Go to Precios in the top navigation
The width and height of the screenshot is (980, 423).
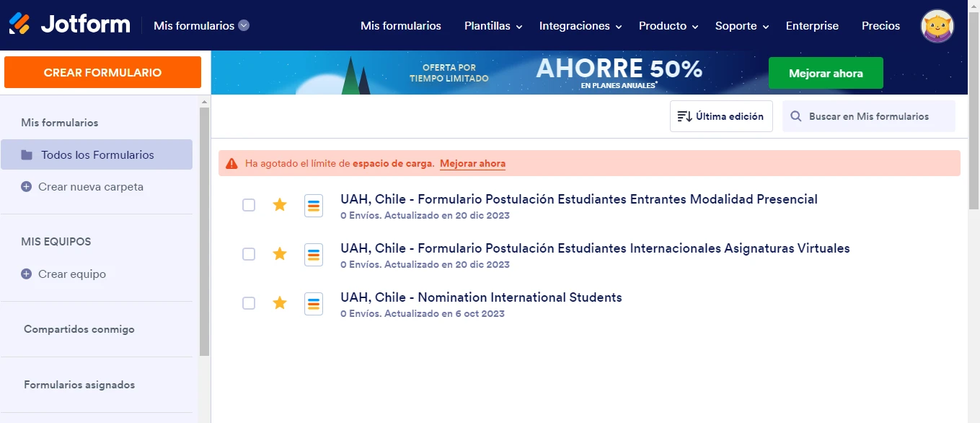[880, 26]
